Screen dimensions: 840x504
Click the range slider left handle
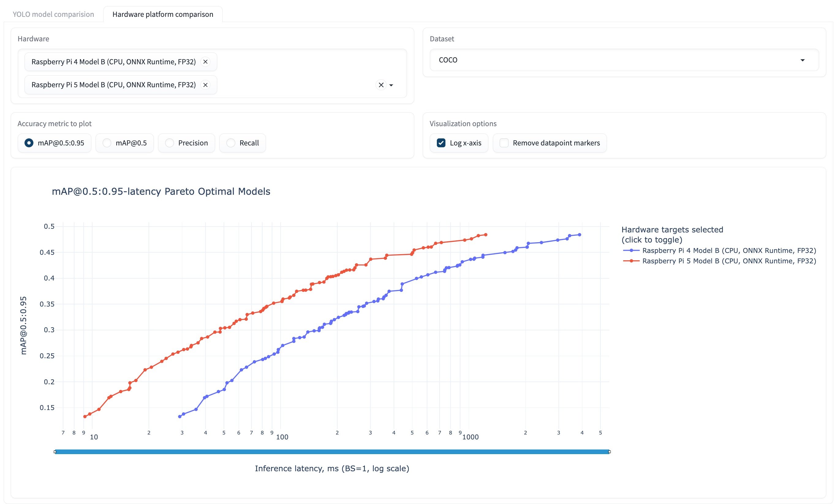pos(55,452)
